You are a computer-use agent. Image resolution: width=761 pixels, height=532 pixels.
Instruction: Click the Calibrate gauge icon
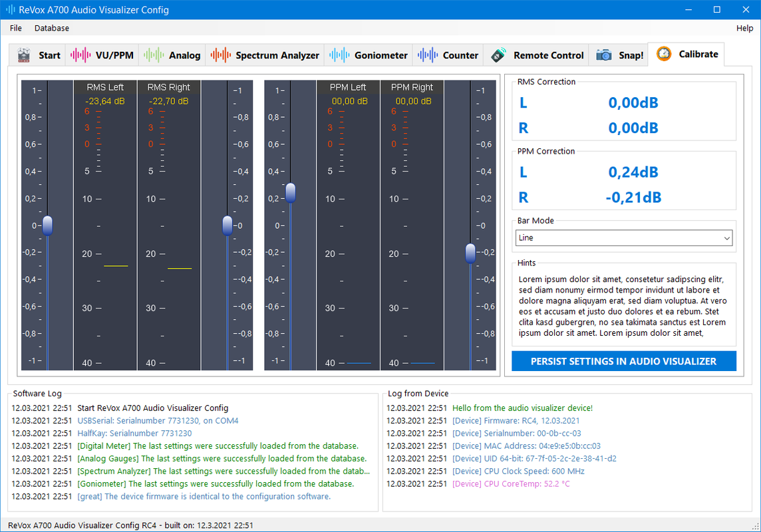pos(664,54)
